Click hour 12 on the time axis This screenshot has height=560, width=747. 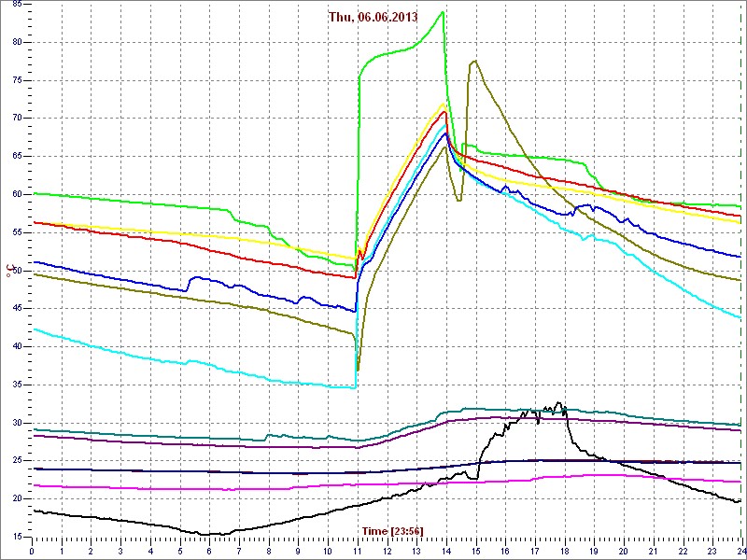(x=387, y=550)
